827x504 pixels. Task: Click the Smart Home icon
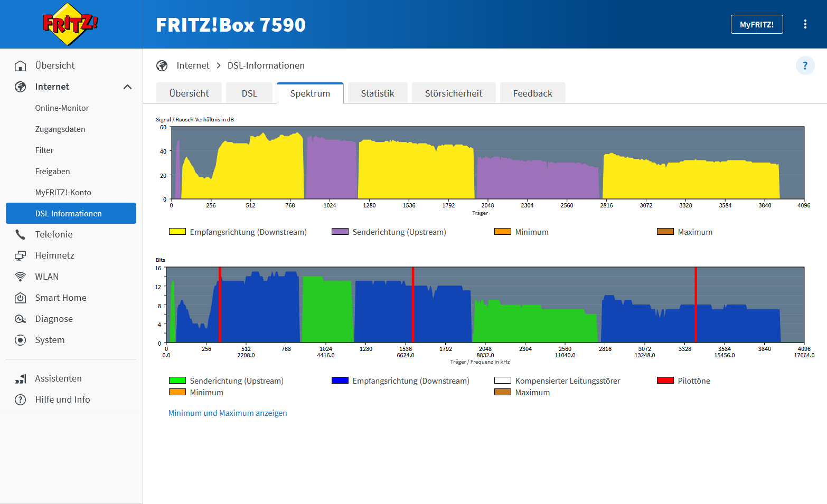(x=20, y=298)
